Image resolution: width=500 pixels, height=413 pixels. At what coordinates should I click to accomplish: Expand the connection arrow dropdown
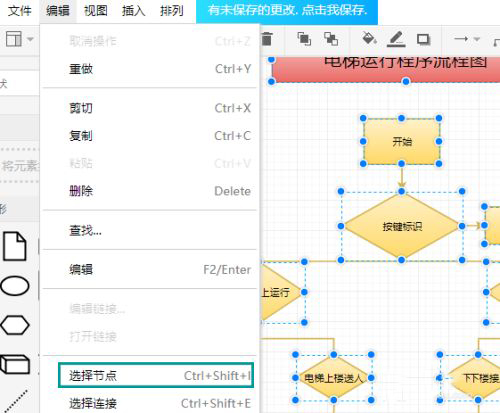[x=477, y=39]
